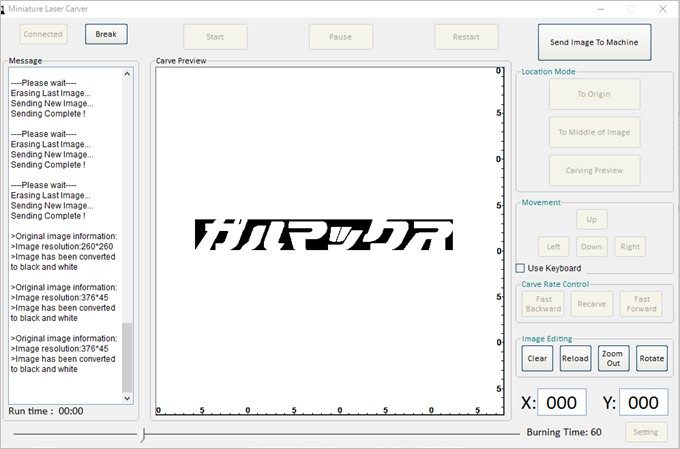The image size is (680, 449).
Task: Click the X coordinate field
Action: pos(562,403)
